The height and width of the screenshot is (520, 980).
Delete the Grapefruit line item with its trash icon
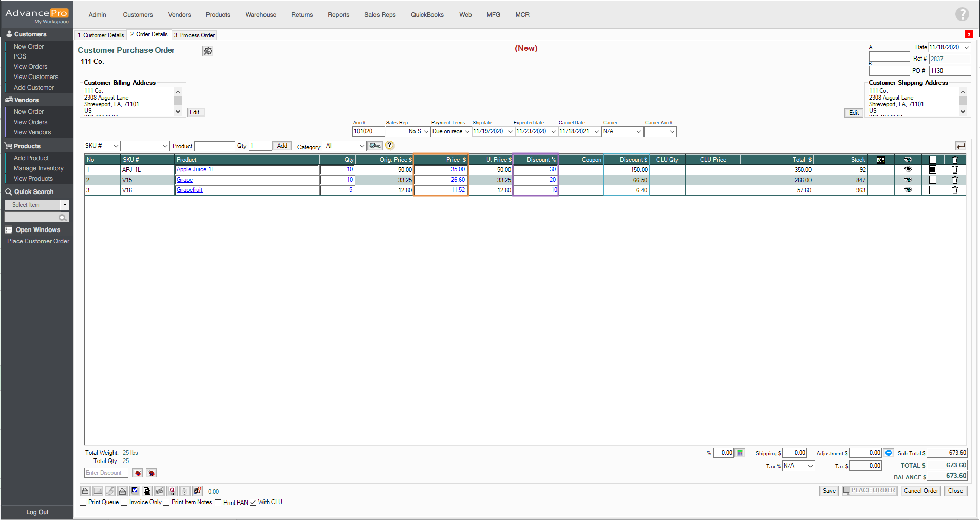[955, 190]
